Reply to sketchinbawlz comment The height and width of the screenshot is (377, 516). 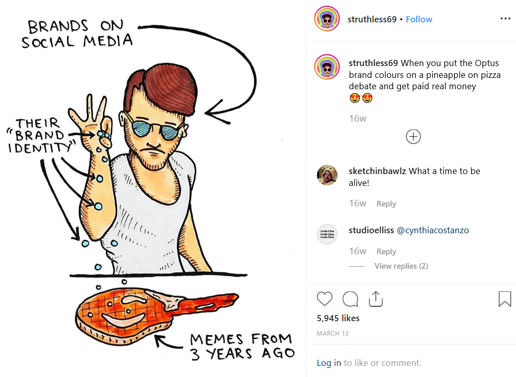click(x=386, y=204)
